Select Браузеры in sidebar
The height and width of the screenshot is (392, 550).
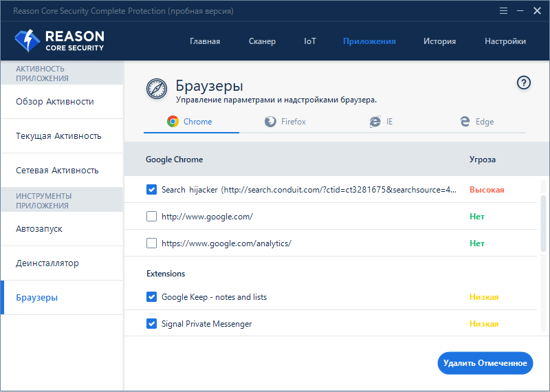[62, 298]
